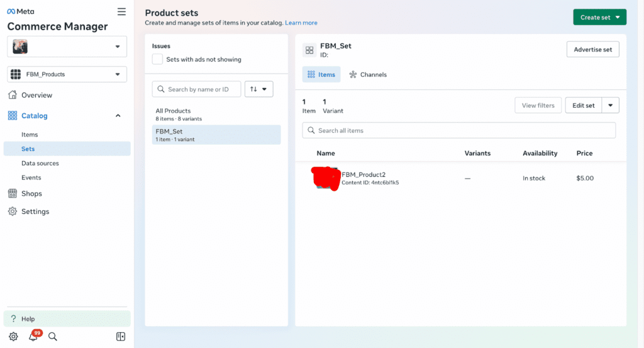Open the business account dropdown
Screen dimensions: 644x348
point(118,47)
